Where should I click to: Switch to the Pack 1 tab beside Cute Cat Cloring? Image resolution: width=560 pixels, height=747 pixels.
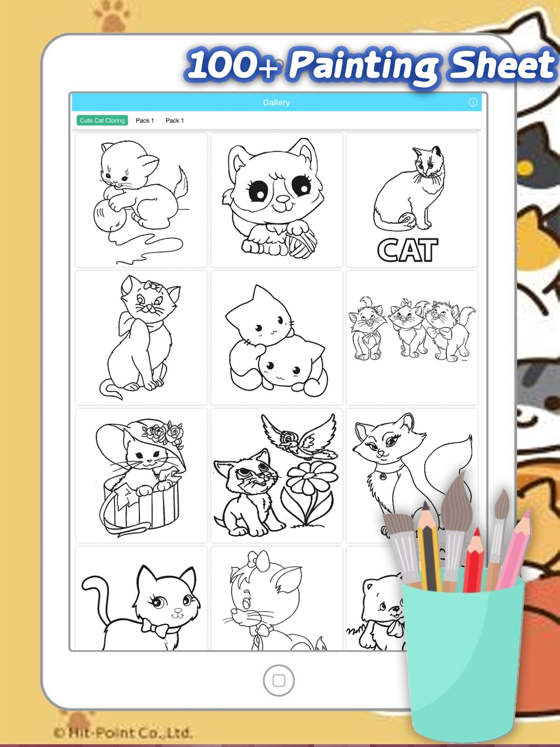pyautogui.click(x=145, y=120)
